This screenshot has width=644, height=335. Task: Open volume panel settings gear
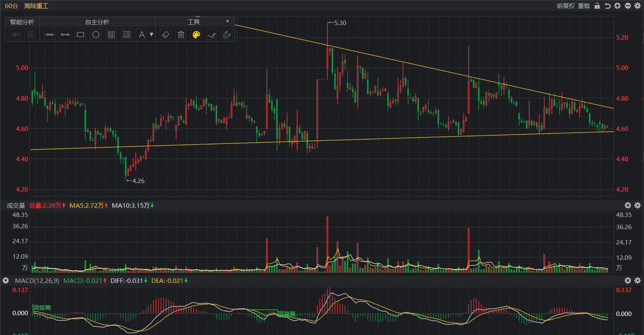pos(638,205)
